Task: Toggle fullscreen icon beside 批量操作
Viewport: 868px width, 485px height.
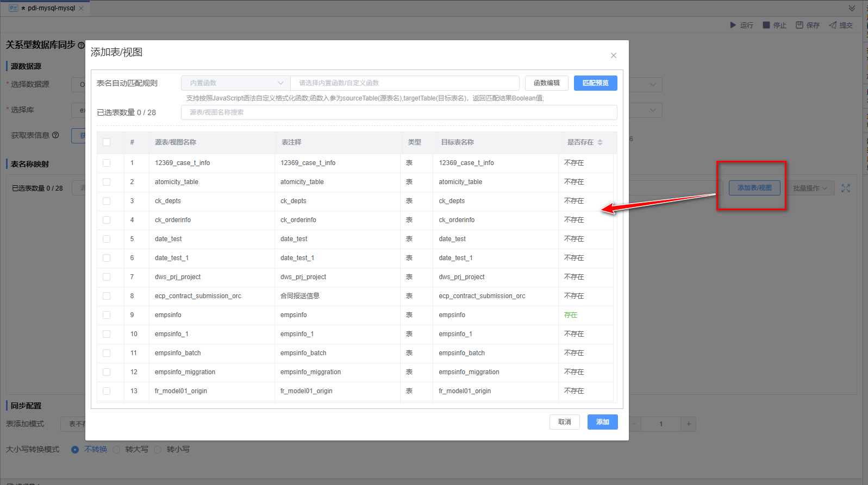Action: click(846, 188)
